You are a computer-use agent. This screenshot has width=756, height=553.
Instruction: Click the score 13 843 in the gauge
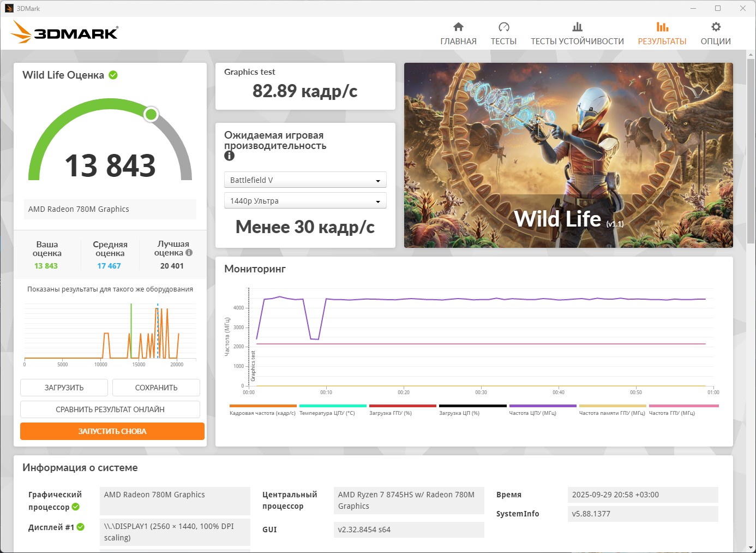click(x=110, y=165)
